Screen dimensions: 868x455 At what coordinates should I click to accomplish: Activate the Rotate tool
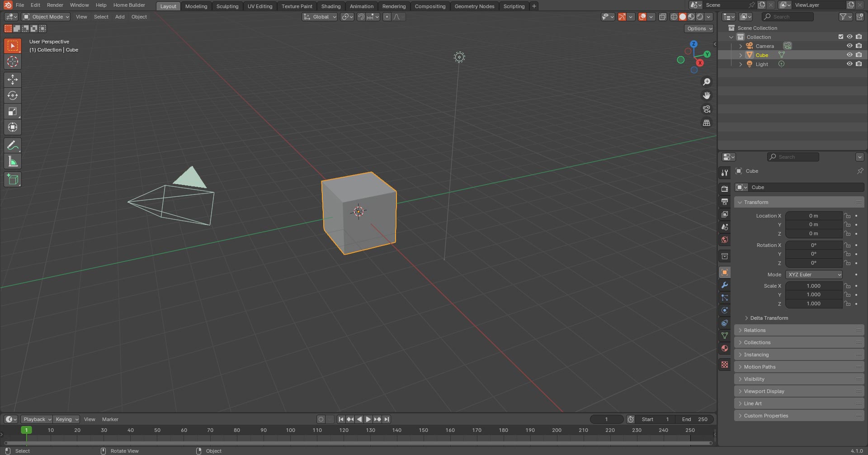[x=13, y=95]
